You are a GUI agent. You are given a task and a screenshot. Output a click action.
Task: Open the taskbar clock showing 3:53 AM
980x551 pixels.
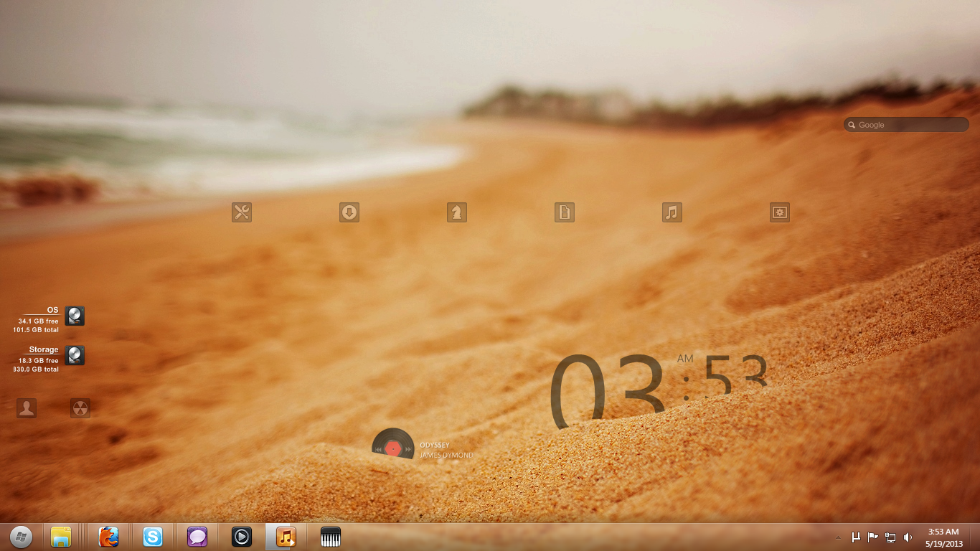point(943,537)
